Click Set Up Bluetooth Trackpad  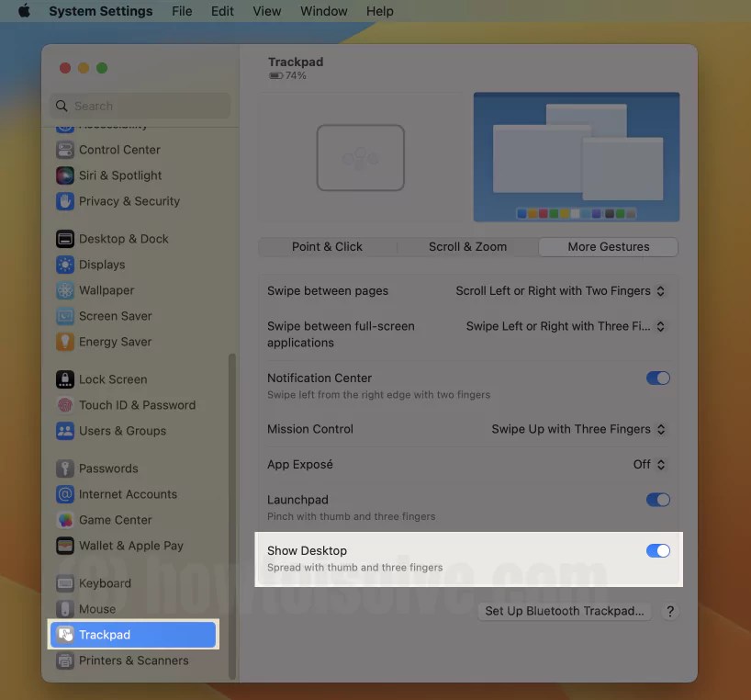click(563, 611)
